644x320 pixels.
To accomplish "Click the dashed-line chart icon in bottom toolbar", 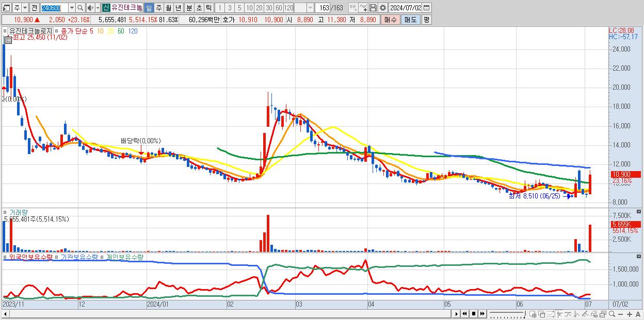I will (550, 314).
